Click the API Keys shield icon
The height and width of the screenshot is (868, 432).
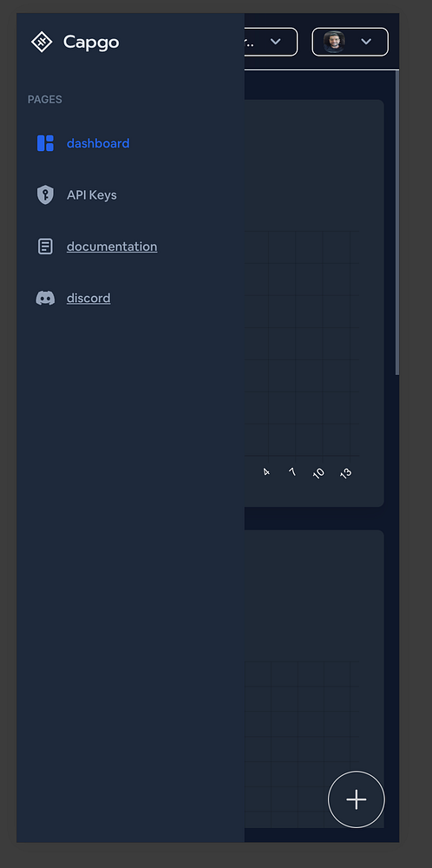point(45,194)
